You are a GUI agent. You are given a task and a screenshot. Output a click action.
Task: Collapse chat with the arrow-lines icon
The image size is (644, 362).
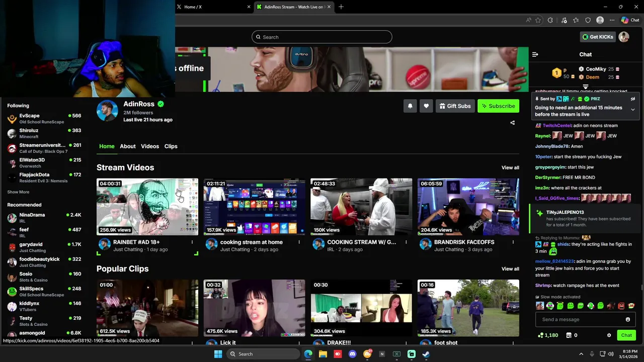535,54
